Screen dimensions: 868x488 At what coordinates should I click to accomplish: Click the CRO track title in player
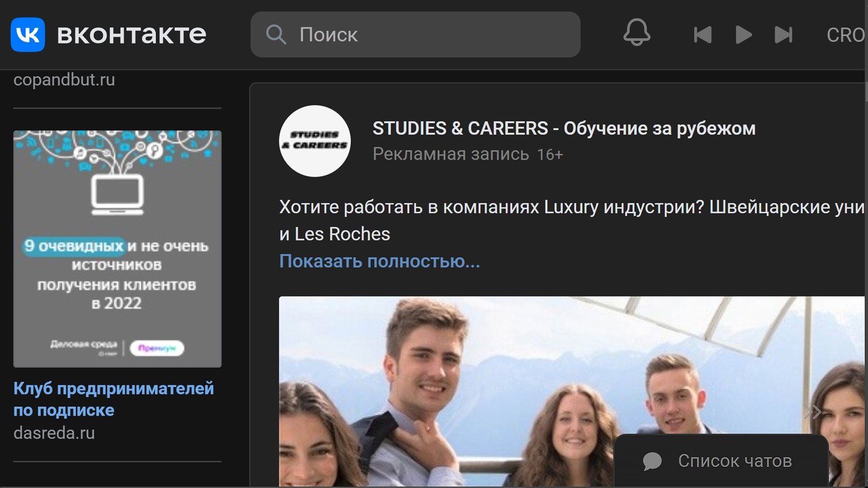[845, 35]
